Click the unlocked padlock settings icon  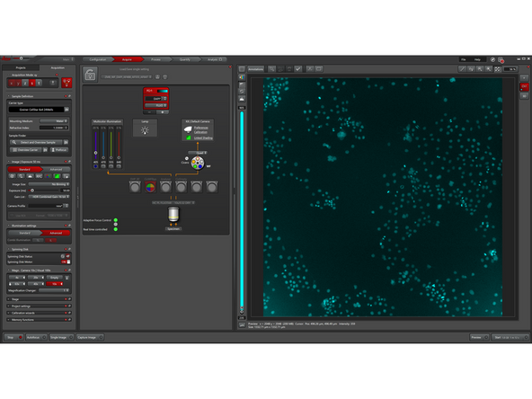(x=90, y=75)
